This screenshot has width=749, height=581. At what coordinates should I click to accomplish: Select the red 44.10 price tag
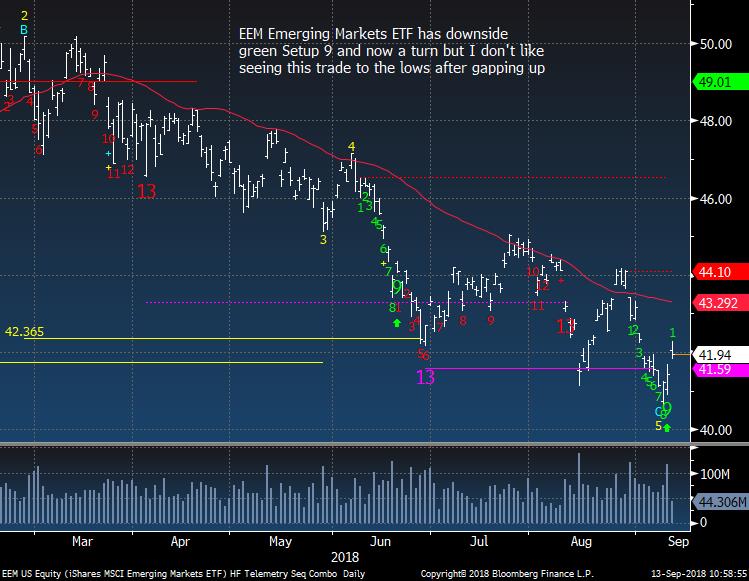click(721, 272)
